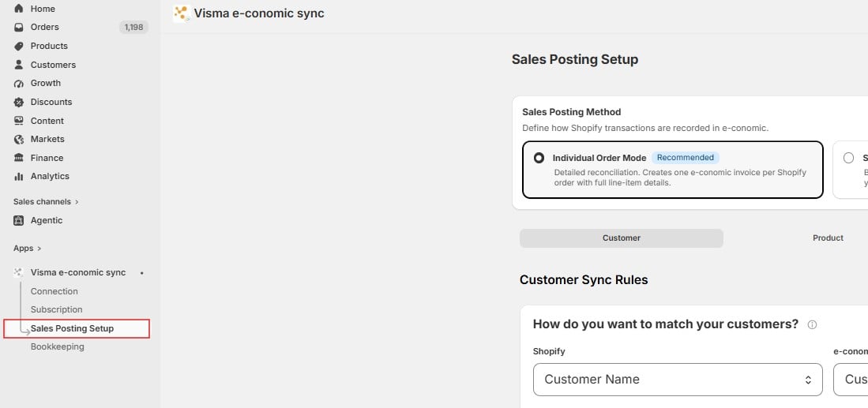
Task: Go to the Connection page
Action: click(54, 291)
